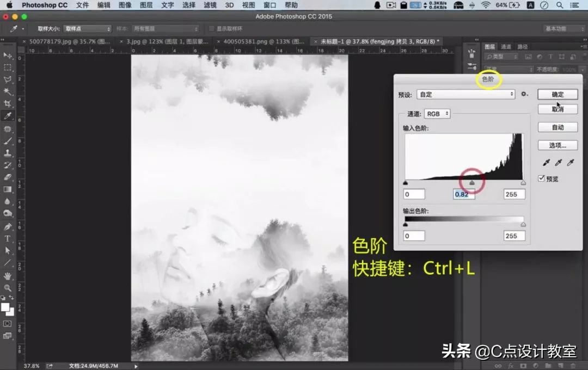The width and height of the screenshot is (588, 370).
Task: Click the circled midtone input slider
Action: pos(471,182)
